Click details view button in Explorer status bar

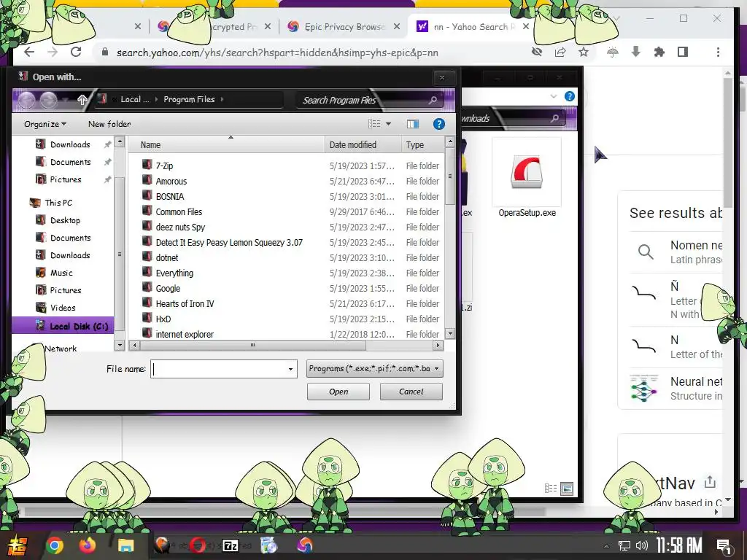tap(551, 488)
